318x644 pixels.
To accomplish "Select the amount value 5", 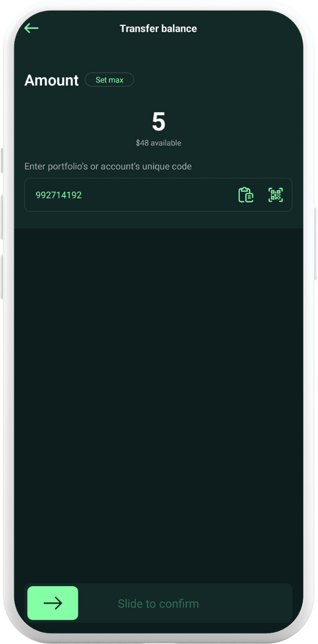I will click(159, 122).
